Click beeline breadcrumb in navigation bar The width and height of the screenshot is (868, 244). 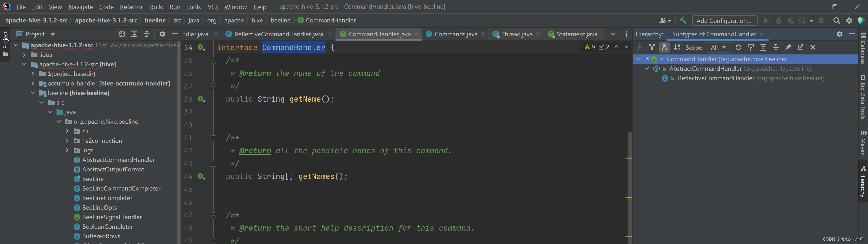(155, 20)
